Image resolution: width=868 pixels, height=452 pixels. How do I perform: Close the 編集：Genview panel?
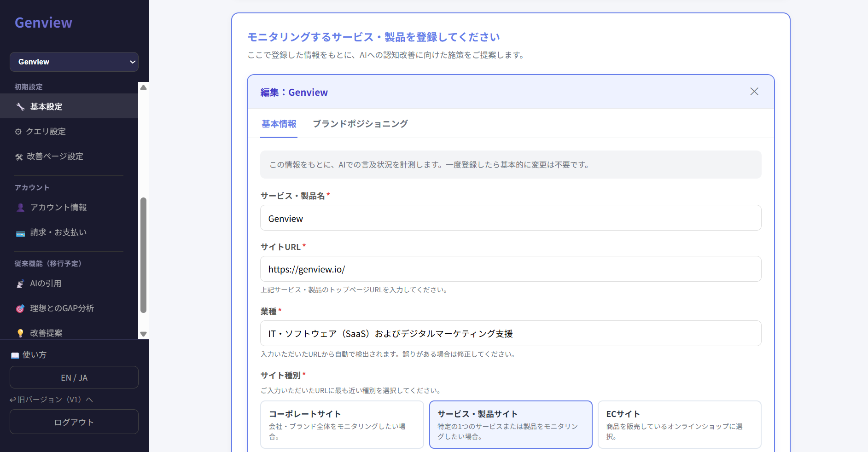pos(754,92)
